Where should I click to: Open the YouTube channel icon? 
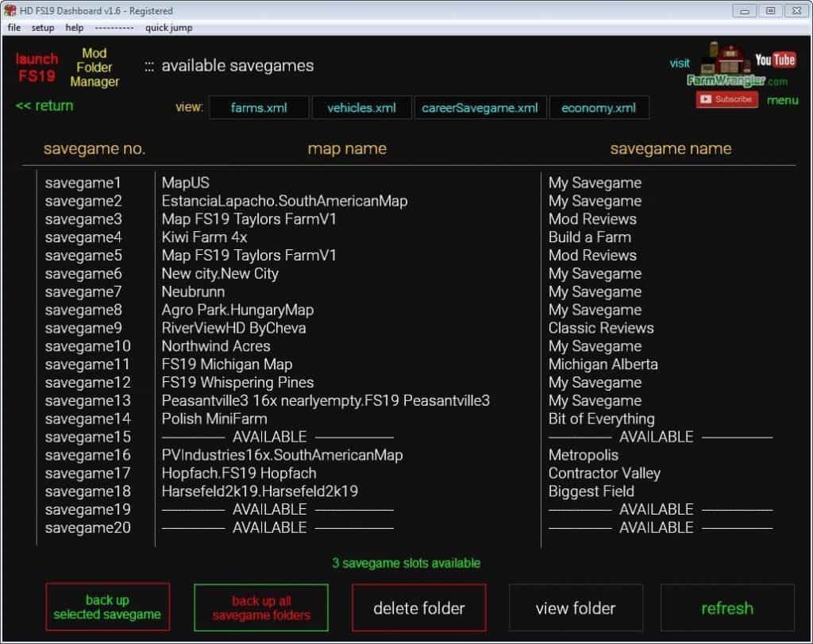click(x=775, y=60)
